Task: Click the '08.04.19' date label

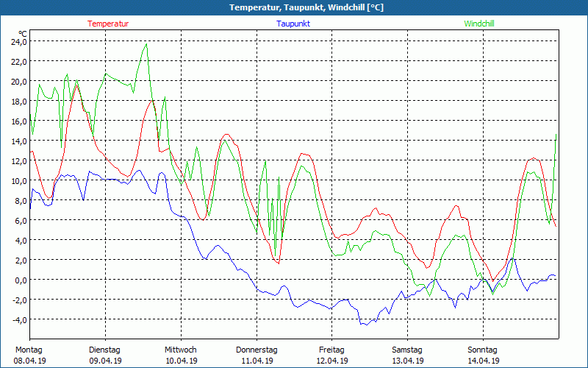Action: tap(29, 361)
